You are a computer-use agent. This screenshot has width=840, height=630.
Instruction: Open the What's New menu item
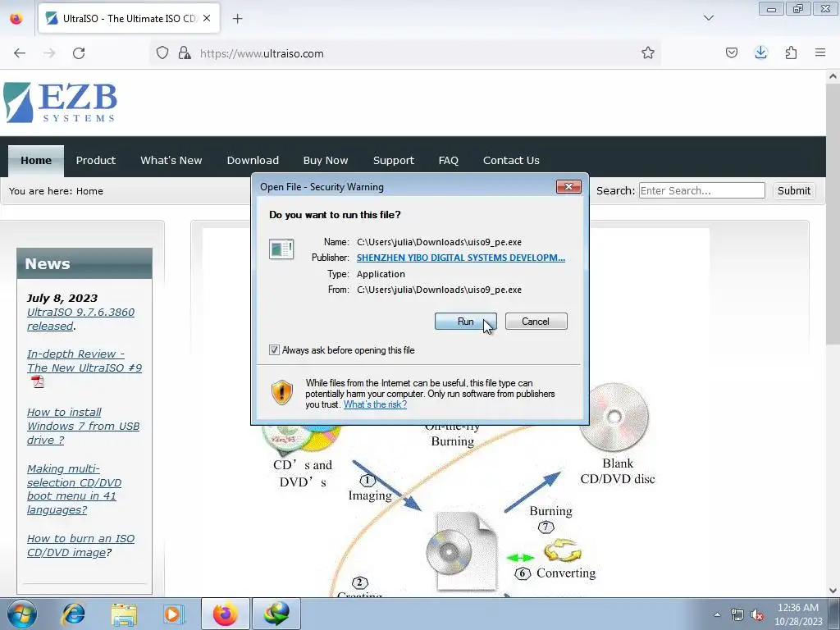(171, 160)
